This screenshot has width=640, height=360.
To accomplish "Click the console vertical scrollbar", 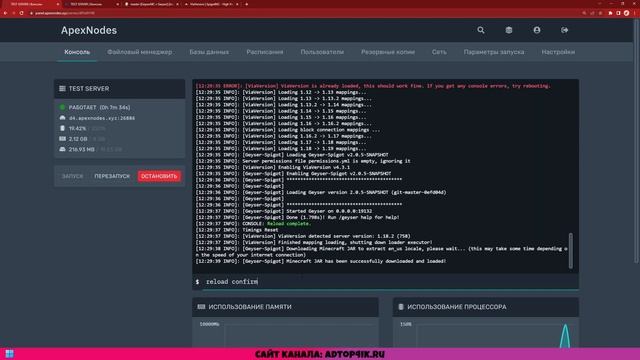I will (x=571, y=251).
